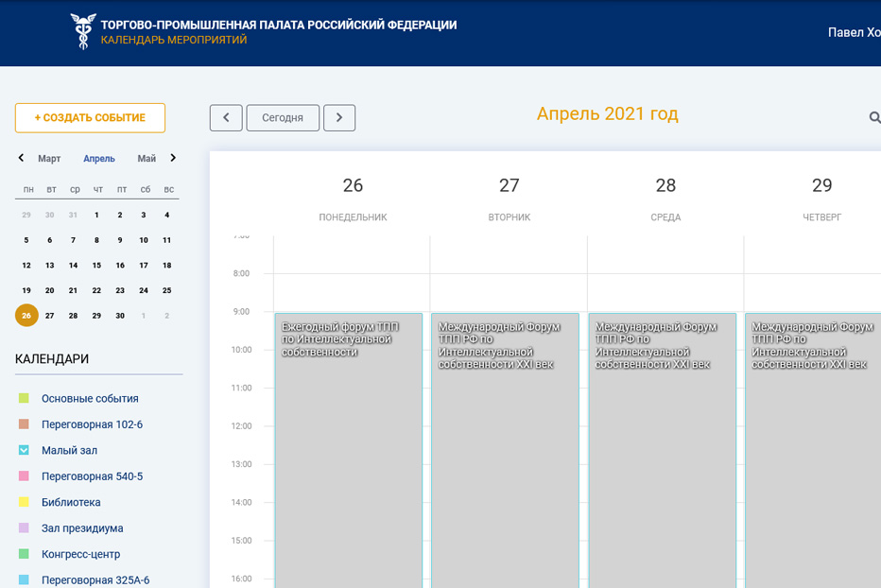Select Март in the mini calendar
Screen dimensions: 881x588
[x=49, y=159]
